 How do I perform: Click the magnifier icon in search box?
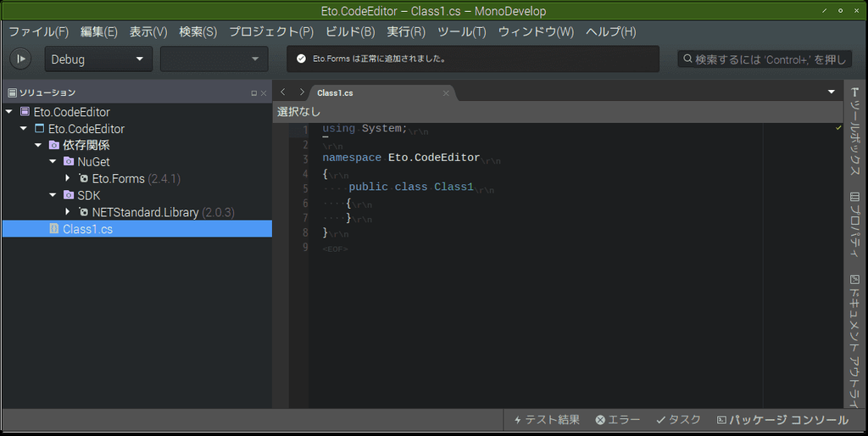pos(687,59)
